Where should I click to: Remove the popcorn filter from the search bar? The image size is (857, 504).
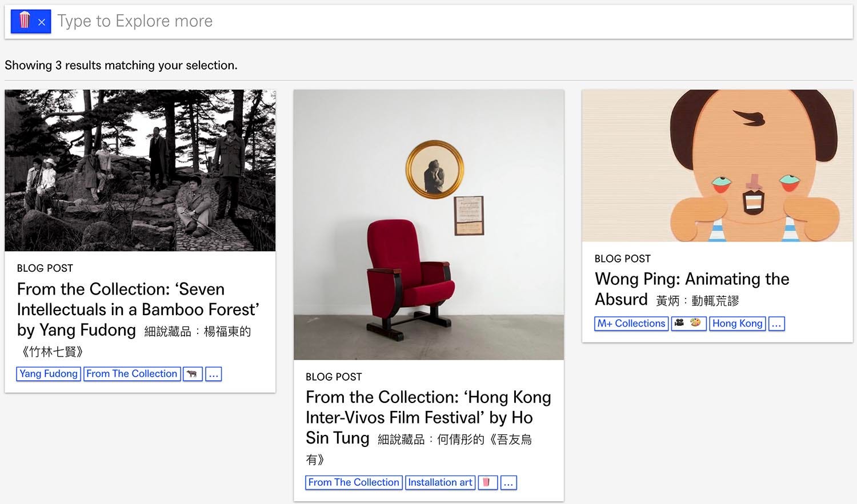(x=42, y=22)
